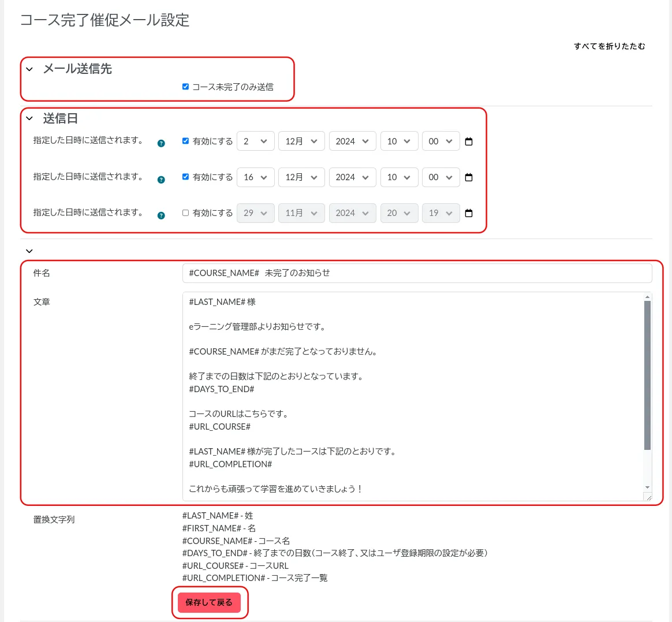Screen dimensions: 672x622
Task: Open day dropdown showing 2 in first row
Action: 255,141
